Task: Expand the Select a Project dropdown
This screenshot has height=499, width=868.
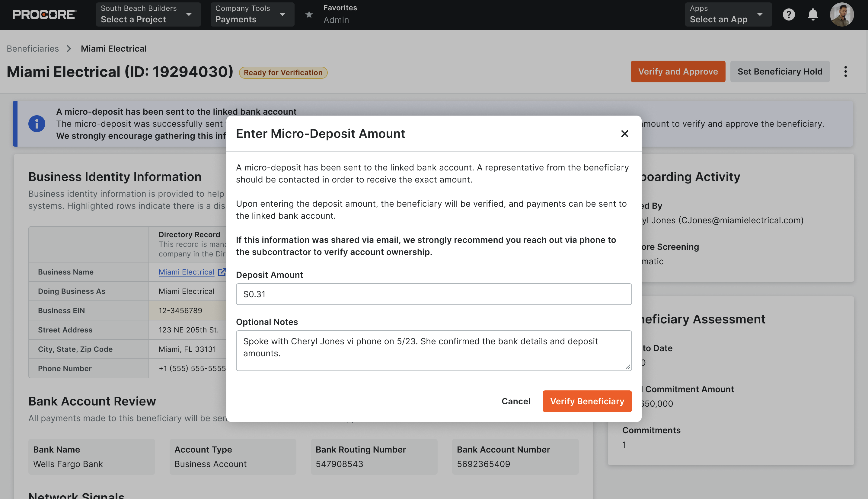Action: [148, 14]
